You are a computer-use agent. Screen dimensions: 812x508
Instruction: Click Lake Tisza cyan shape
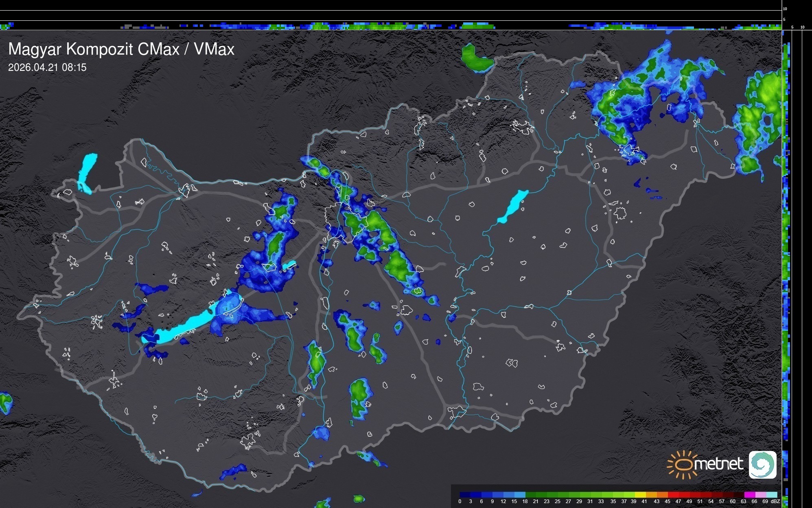[513, 206]
